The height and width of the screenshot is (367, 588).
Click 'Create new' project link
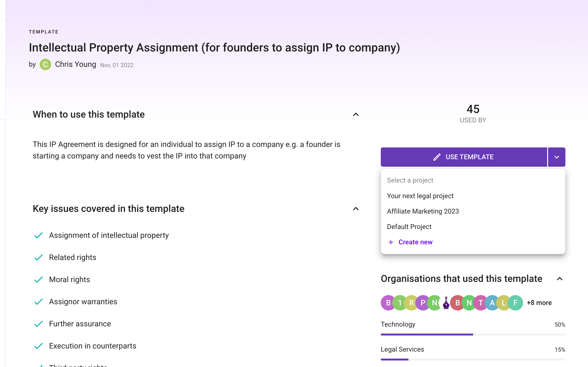tap(415, 242)
